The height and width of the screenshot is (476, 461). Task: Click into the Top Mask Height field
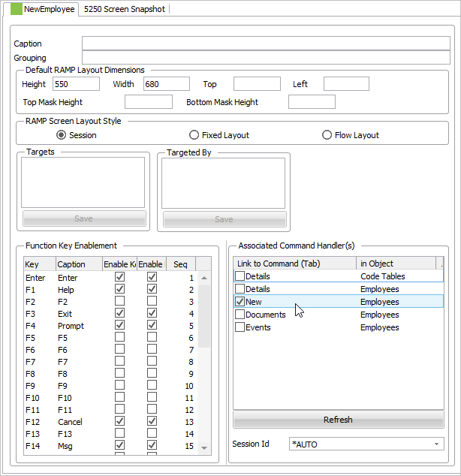point(149,101)
